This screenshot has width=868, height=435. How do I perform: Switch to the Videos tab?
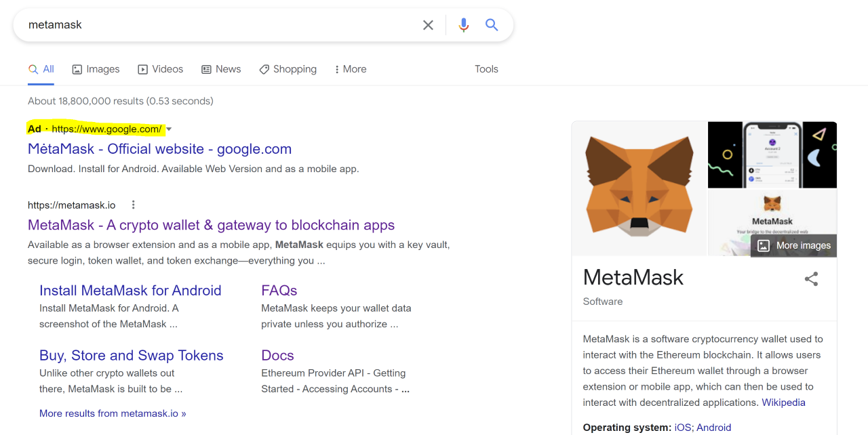click(x=161, y=69)
